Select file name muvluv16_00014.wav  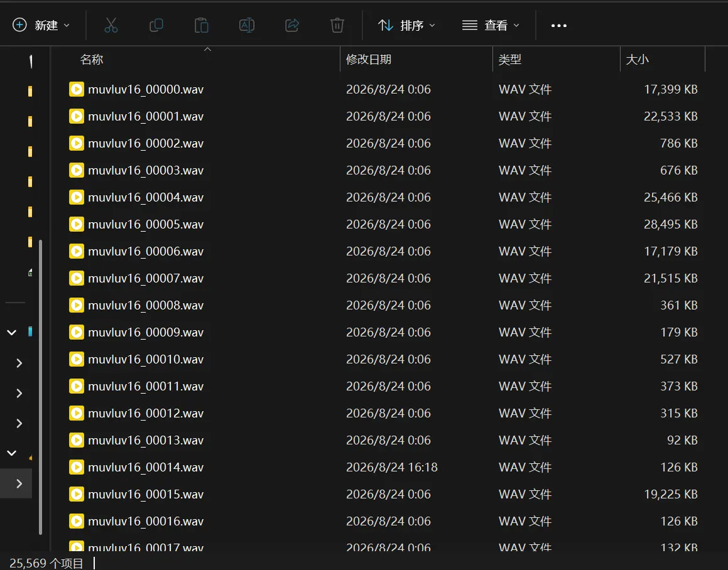tap(146, 467)
